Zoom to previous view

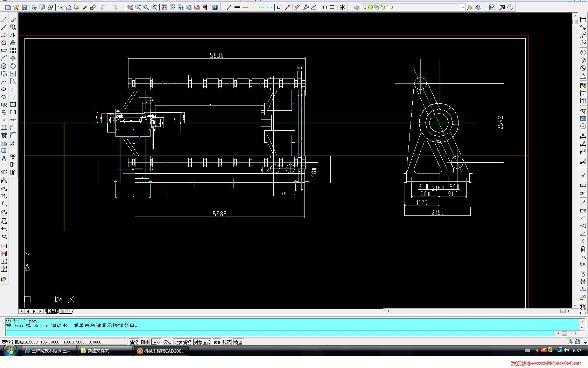(154, 7)
